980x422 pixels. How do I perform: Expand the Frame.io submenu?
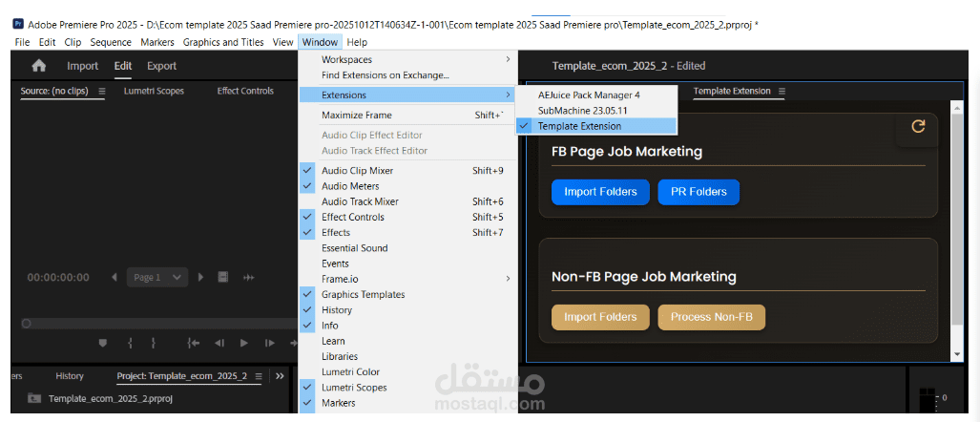click(408, 279)
